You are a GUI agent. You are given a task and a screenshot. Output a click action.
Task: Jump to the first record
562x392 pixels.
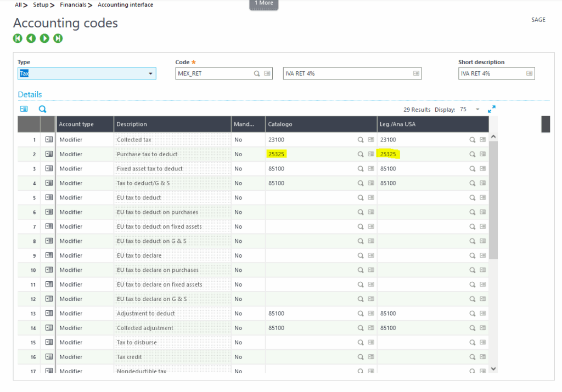point(17,38)
